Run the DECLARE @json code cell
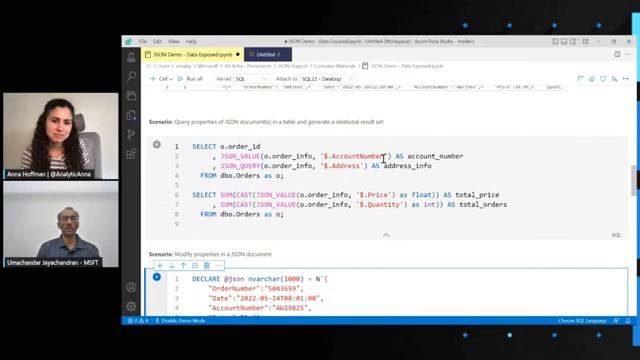This screenshot has width=640, height=360. click(157, 277)
